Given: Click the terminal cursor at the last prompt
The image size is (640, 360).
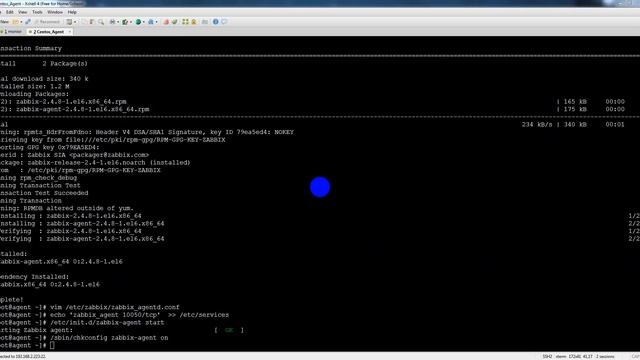Looking at the screenshot, I should 52,346.
